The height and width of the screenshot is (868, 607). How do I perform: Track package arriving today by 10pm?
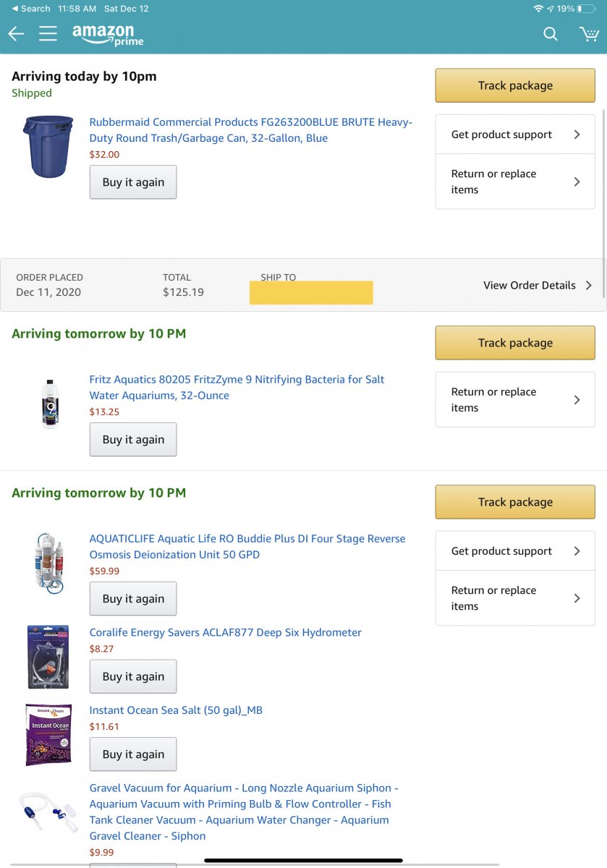pyautogui.click(x=515, y=85)
